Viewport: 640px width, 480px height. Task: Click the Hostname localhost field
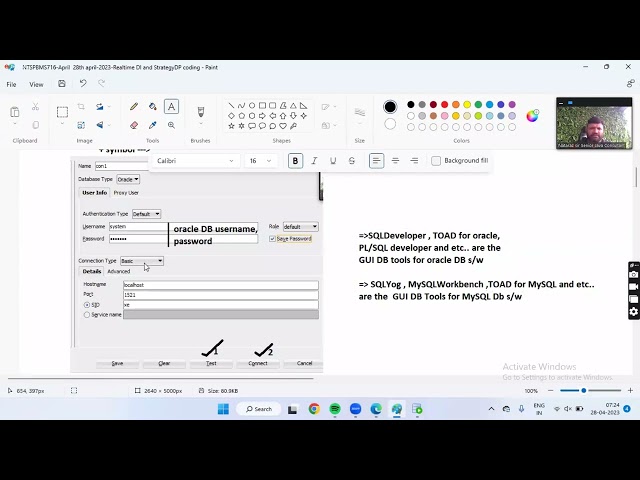click(221, 285)
